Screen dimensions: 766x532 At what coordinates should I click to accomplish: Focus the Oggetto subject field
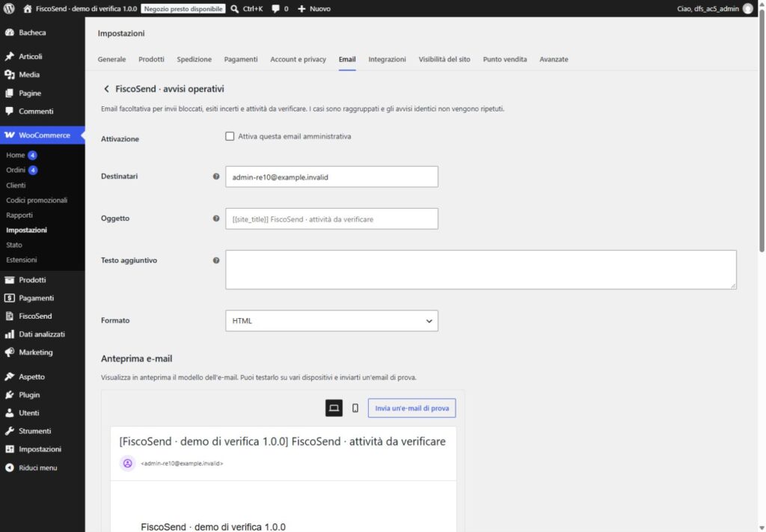[x=331, y=218]
